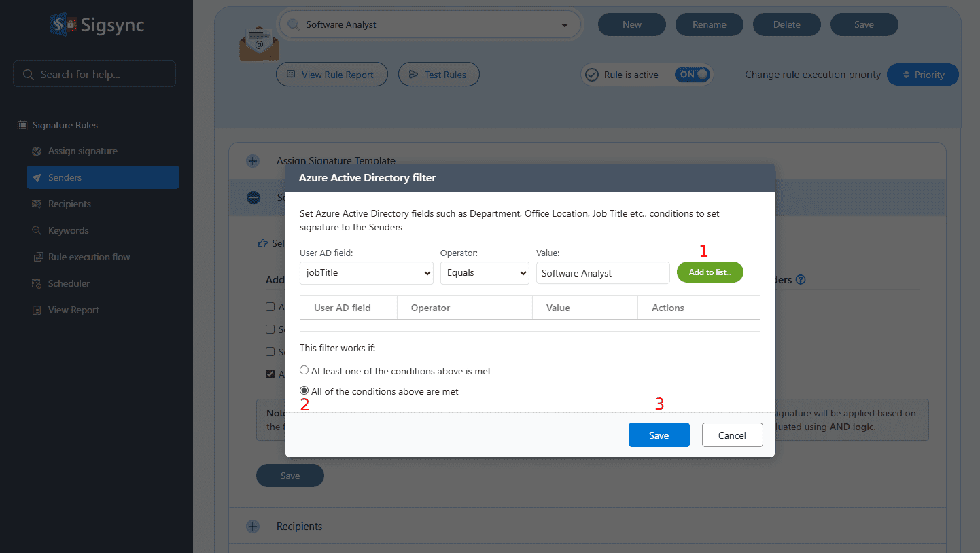This screenshot has width=980, height=553.
Task: Open the Software Analyst rule dropdown
Action: [x=431, y=25]
